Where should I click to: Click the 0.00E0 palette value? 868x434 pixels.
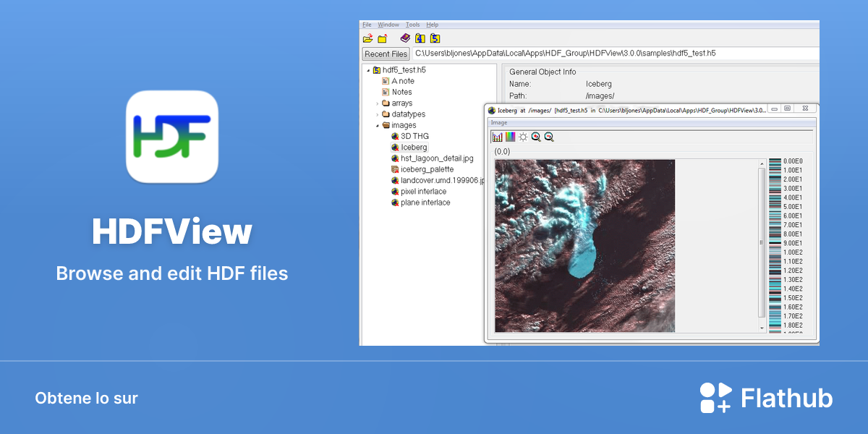coord(793,161)
